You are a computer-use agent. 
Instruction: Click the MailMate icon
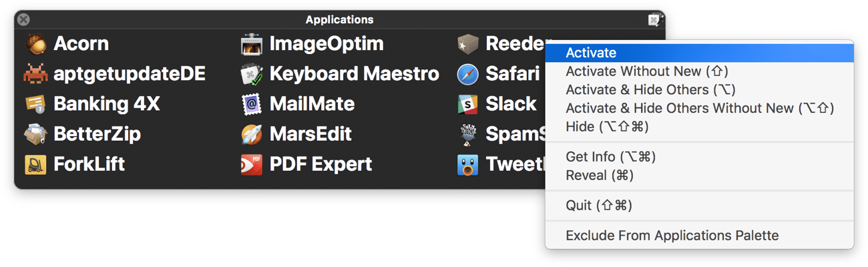[252, 104]
